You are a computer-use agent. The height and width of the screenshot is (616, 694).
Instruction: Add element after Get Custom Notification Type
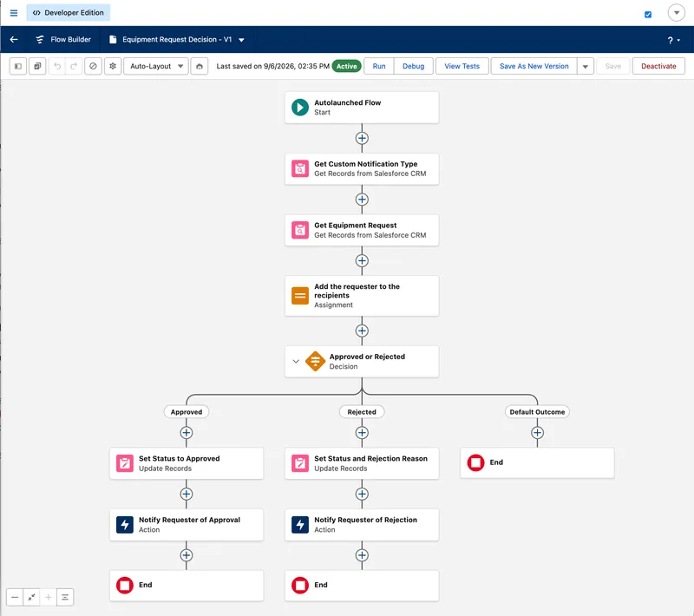(x=362, y=200)
